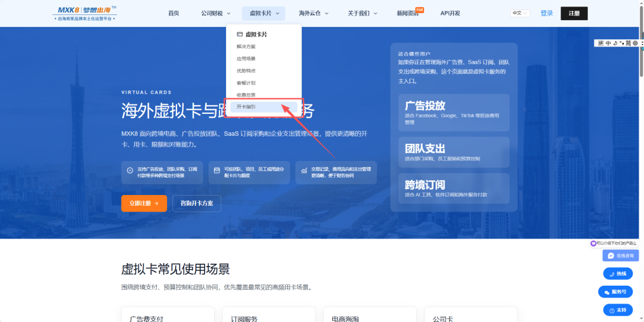Click the 咨询开卡方案 button
644x322 pixels.
[197, 203]
